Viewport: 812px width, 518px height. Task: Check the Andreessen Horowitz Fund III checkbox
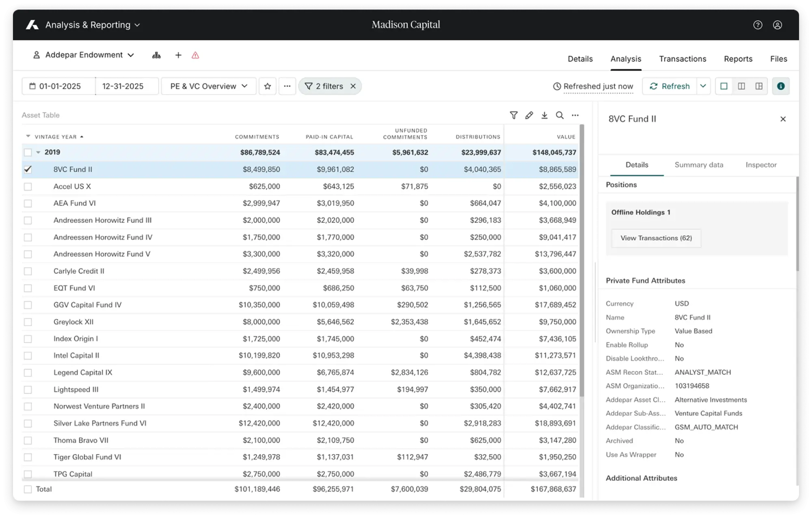[28, 220]
